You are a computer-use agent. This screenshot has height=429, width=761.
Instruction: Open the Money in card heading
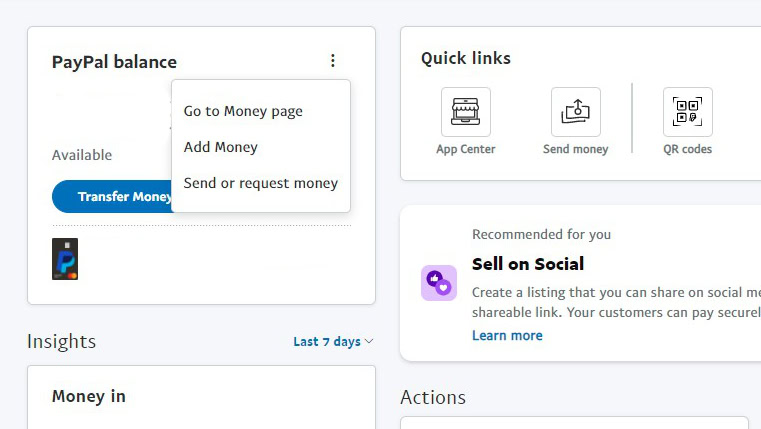(89, 396)
